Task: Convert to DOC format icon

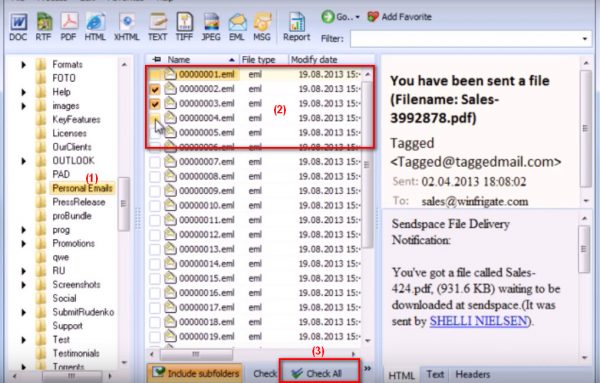Action: [x=18, y=27]
